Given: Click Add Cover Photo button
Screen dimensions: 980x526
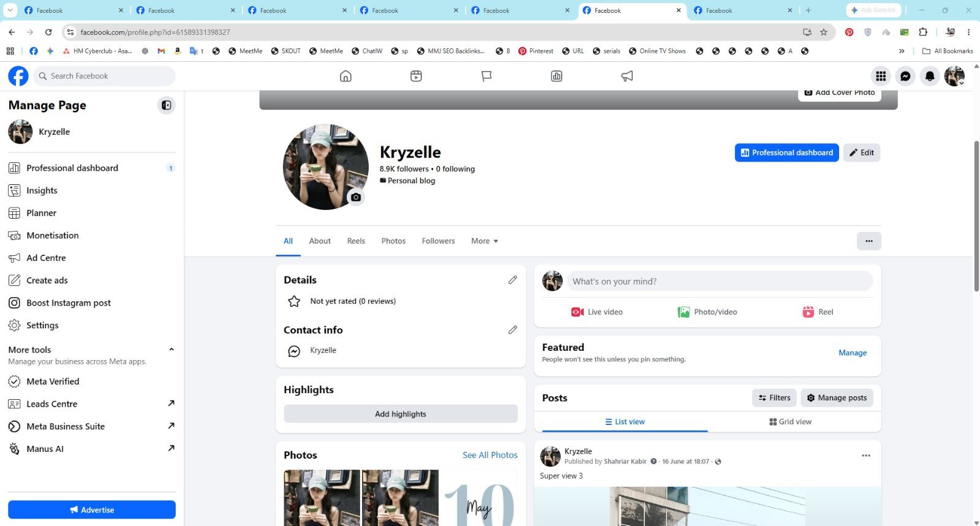Looking at the screenshot, I should pyautogui.click(x=839, y=93).
